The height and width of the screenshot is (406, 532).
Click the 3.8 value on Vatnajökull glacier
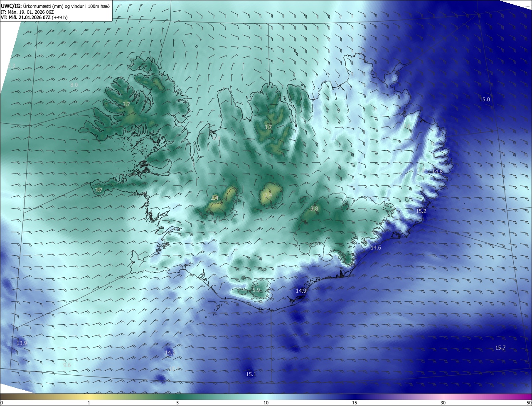[314, 209]
